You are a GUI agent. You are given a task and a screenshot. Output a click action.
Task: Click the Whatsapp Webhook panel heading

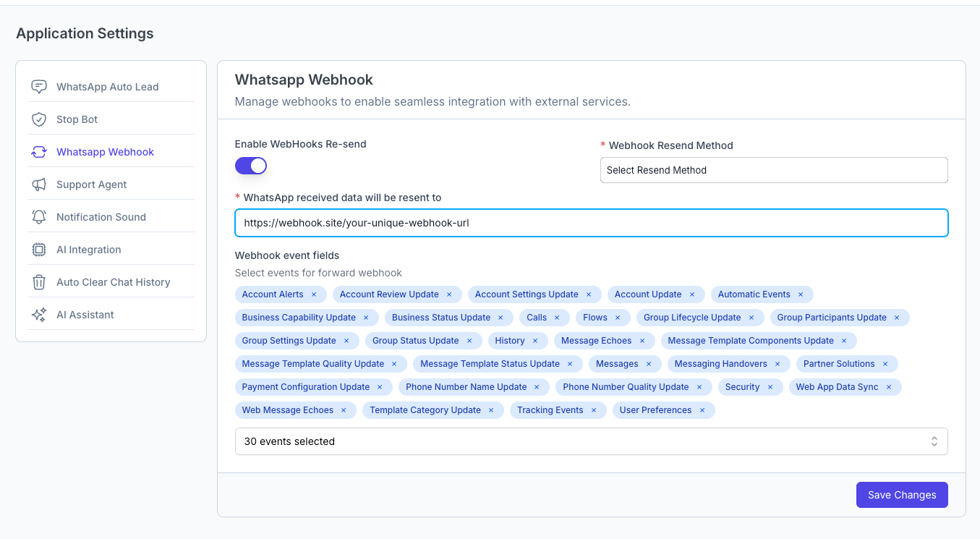tap(304, 80)
